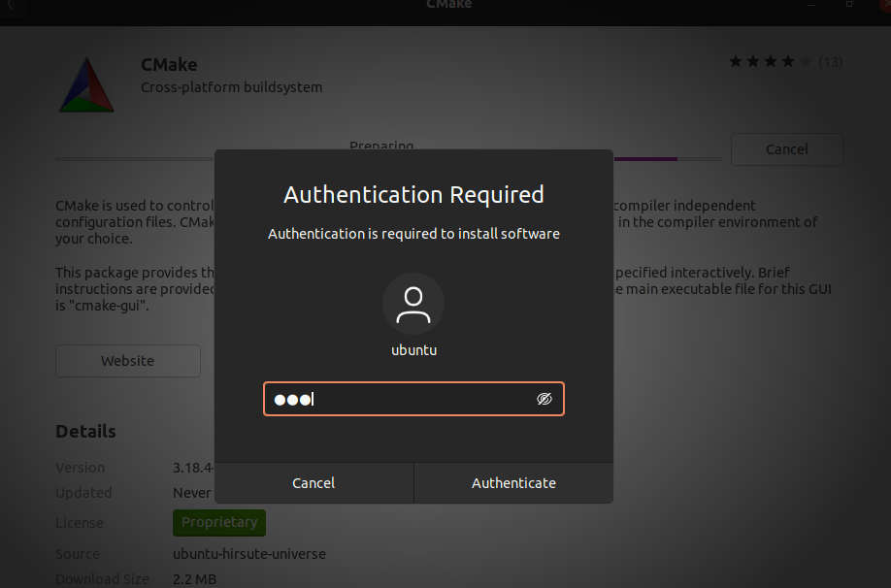This screenshot has width=891, height=588.
Task: Click the "Source" label in Details
Action: pyautogui.click(x=78, y=554)
